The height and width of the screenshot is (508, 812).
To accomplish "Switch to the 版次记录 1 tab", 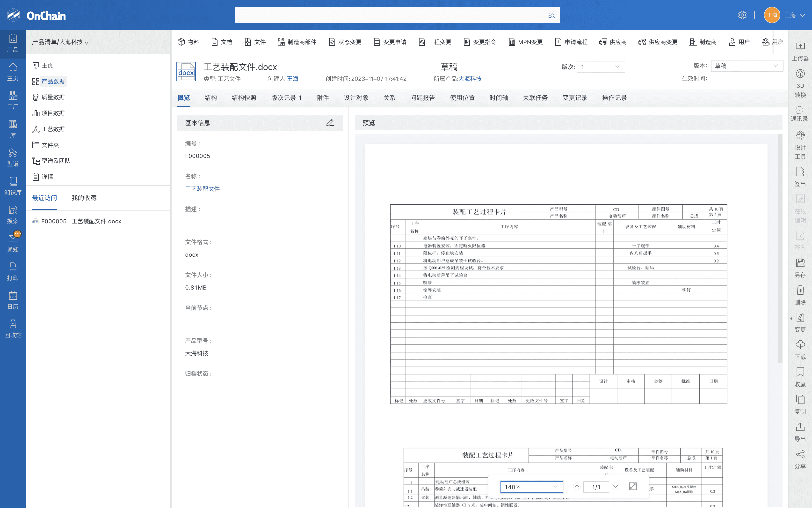I will [286, 98].
